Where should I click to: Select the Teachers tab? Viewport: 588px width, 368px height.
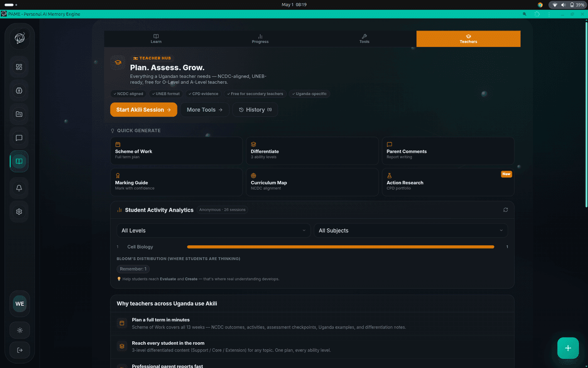click(x=468, y=39)
